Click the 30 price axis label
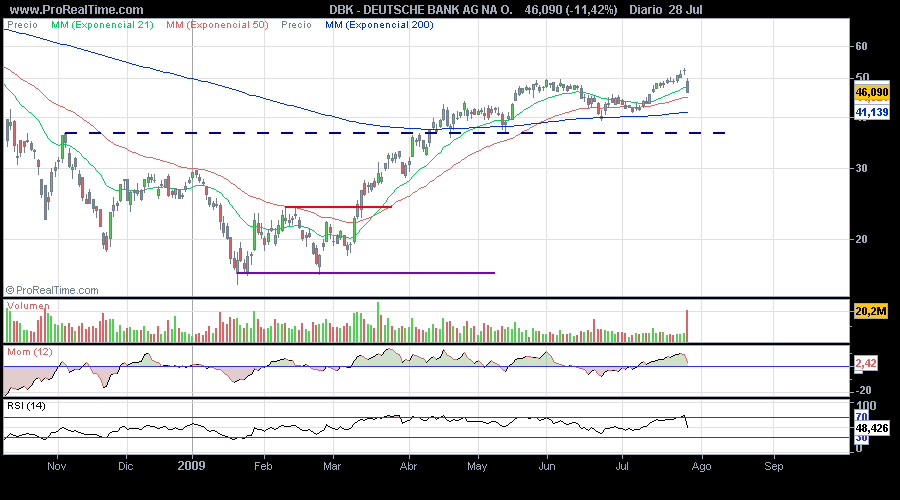This screenshot has width=900, height=500. pos(861,168)
